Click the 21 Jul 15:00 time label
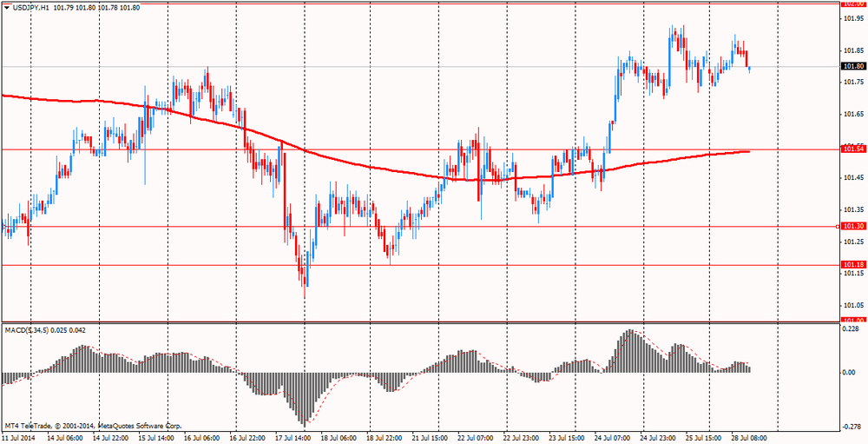 pyautogui.click(x=431, y=439)
